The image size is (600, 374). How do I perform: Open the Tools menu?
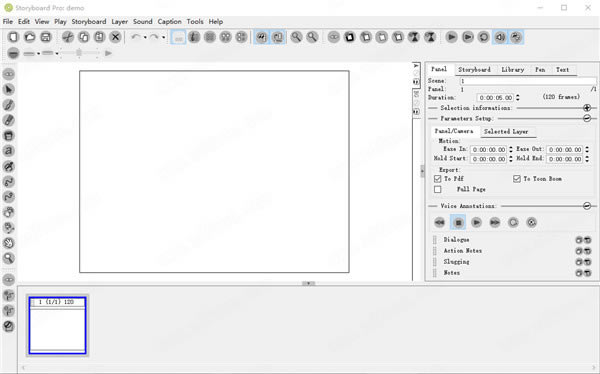click(x=195, y=21)
